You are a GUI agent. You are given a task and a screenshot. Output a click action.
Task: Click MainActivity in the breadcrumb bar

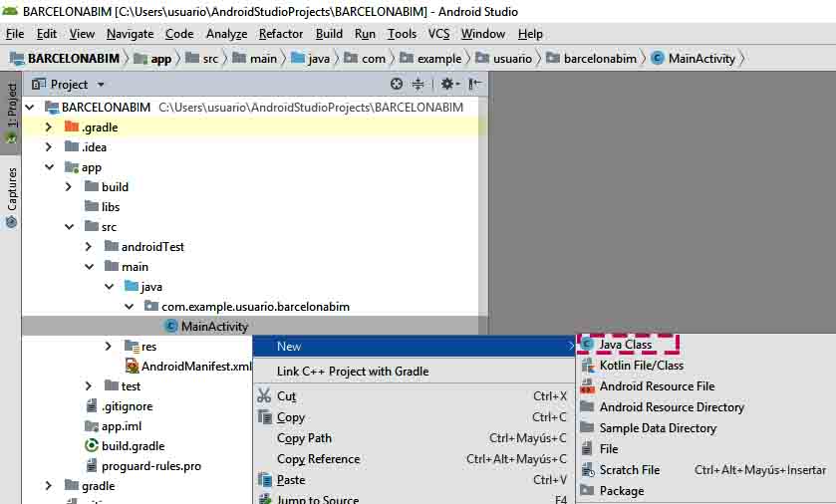click(x=700, y=59)
